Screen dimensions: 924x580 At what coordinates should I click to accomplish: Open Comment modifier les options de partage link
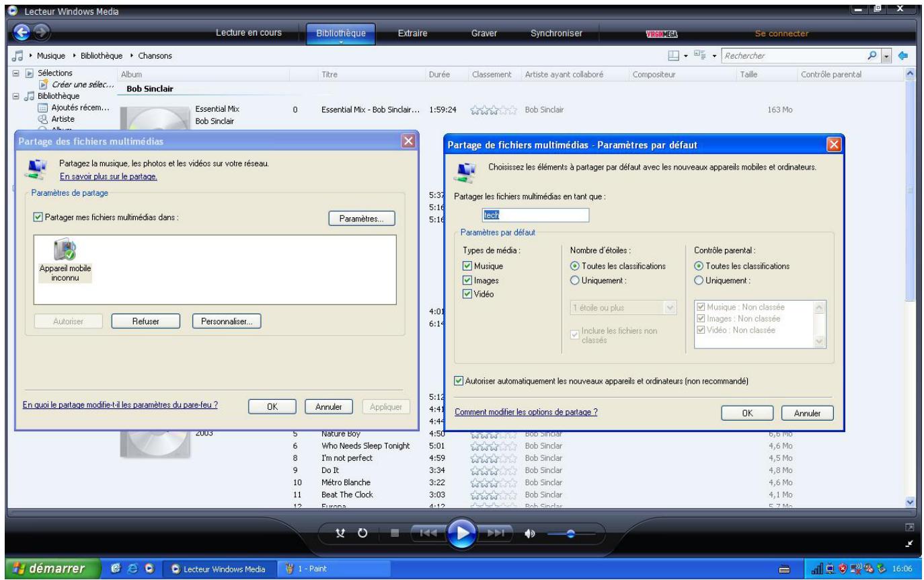click(x=527, y=412)
